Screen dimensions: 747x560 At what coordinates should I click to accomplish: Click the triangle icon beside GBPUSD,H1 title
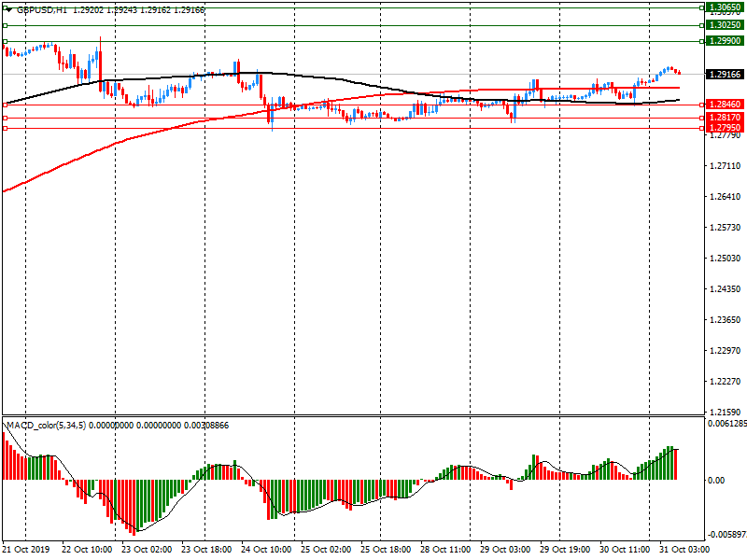point(8,7)
